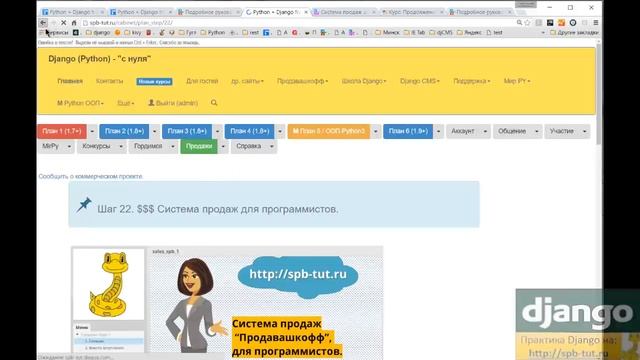This screenshot has height=360, width=640.
Task: Go back using the browser back arrow
Action: pyautogui.click(x=43, y=23)
